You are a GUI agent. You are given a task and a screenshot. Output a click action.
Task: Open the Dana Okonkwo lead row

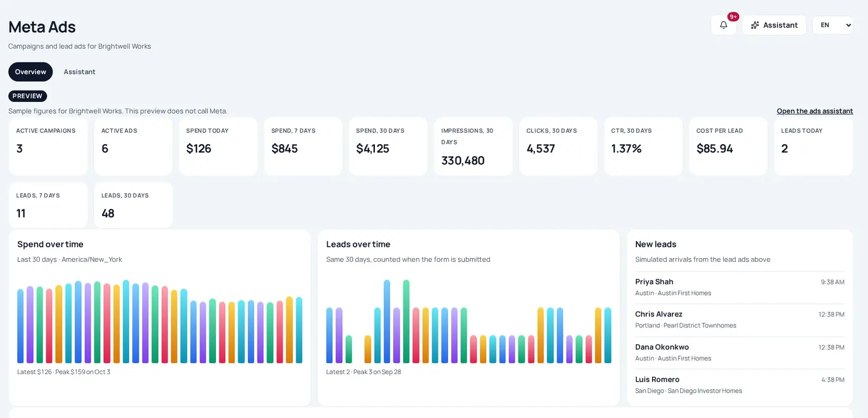[x=740, y=352]
